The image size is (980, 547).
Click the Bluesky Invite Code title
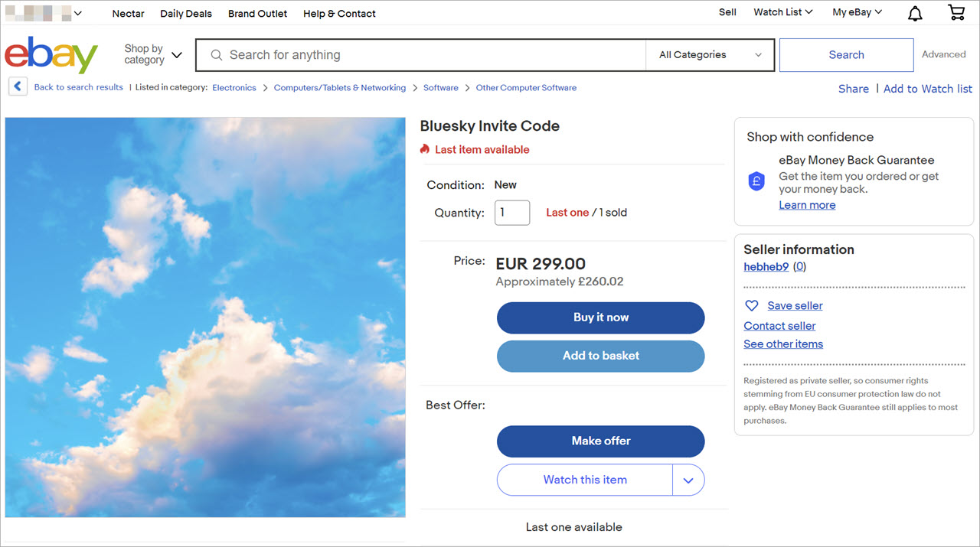pyautogui.click(x=490, y=126)
